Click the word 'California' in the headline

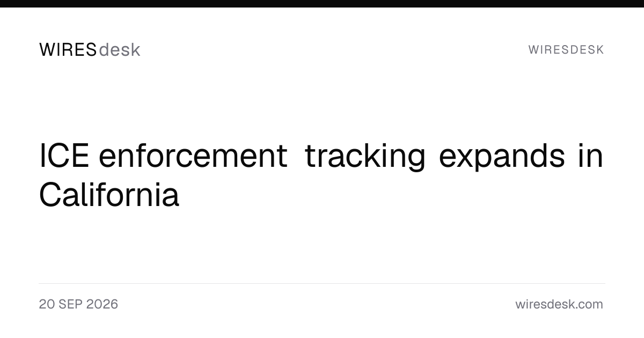pos(109,195)
